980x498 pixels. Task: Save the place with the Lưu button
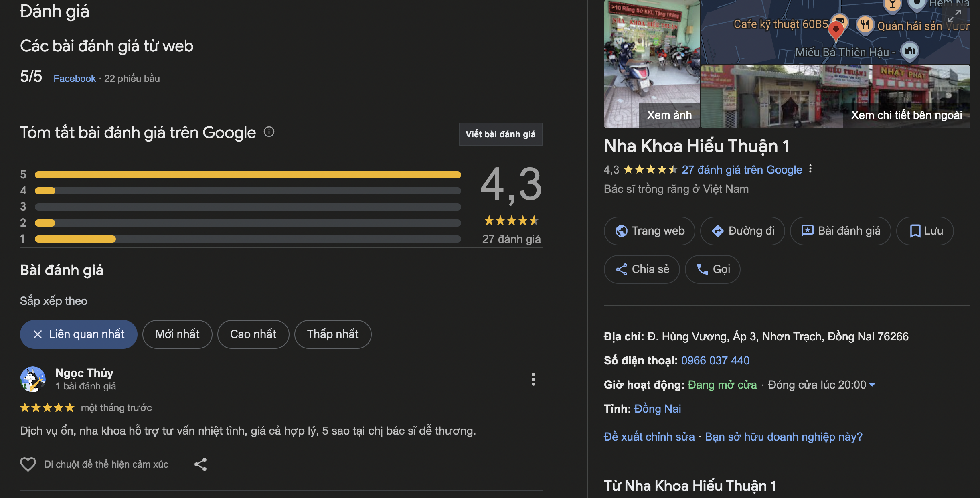[x=925, y=231]
